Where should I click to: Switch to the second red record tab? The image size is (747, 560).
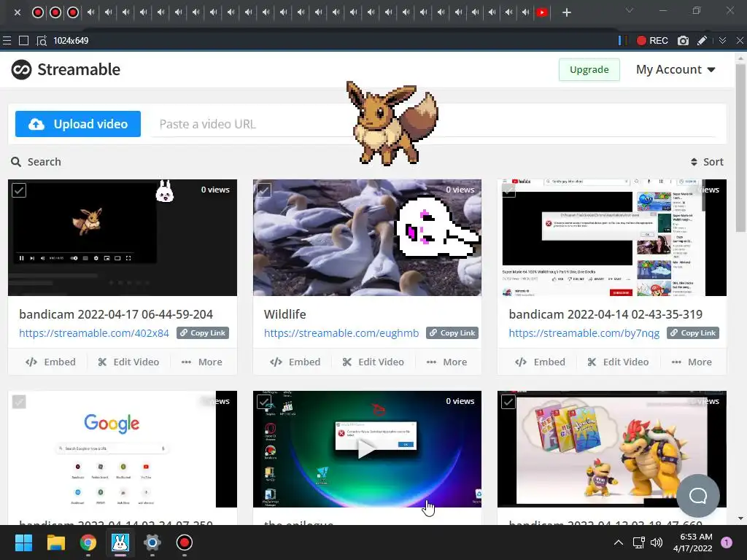tap(55, 12)
